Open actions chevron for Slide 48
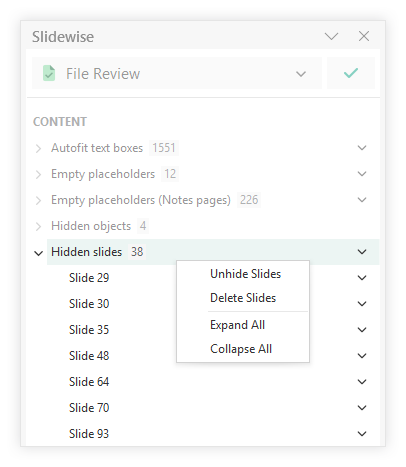 362,356
